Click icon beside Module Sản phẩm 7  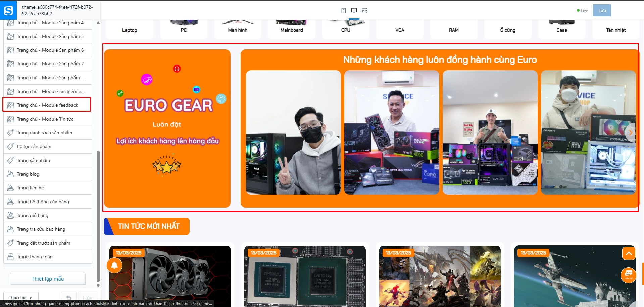pos(10,64)
